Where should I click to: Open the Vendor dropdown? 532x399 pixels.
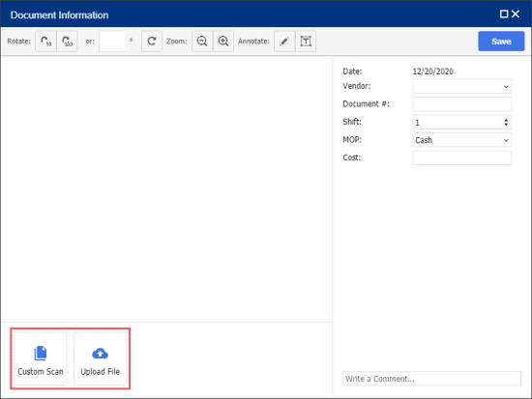click(x=462, y=86)
